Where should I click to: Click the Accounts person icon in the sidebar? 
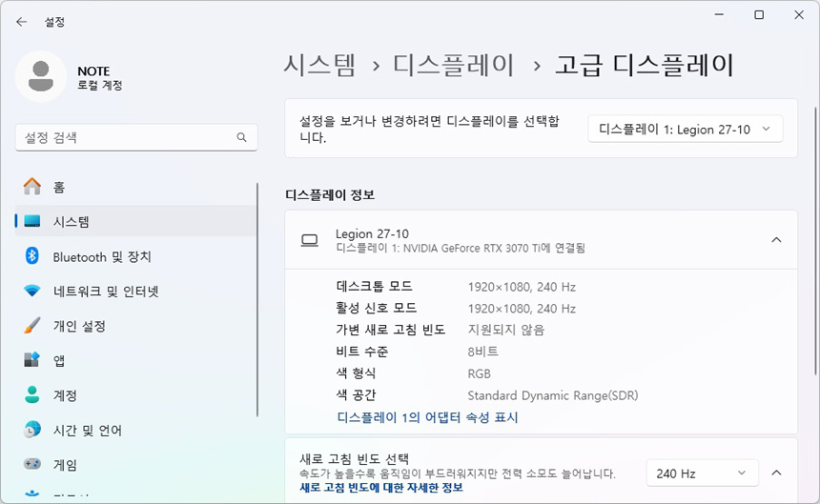32,395
